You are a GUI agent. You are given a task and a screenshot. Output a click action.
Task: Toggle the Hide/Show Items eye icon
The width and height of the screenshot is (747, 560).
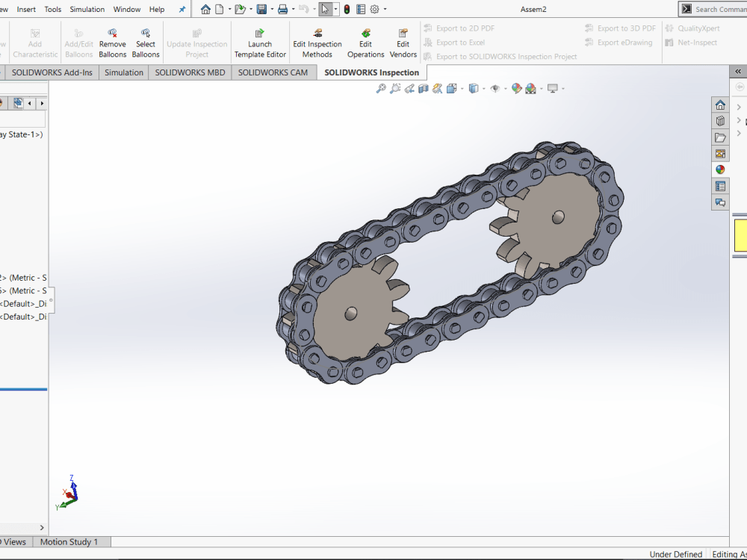[495, 87]
